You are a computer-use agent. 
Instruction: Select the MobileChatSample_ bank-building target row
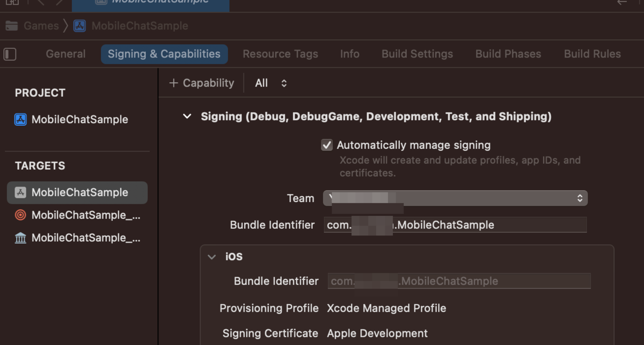77,238
